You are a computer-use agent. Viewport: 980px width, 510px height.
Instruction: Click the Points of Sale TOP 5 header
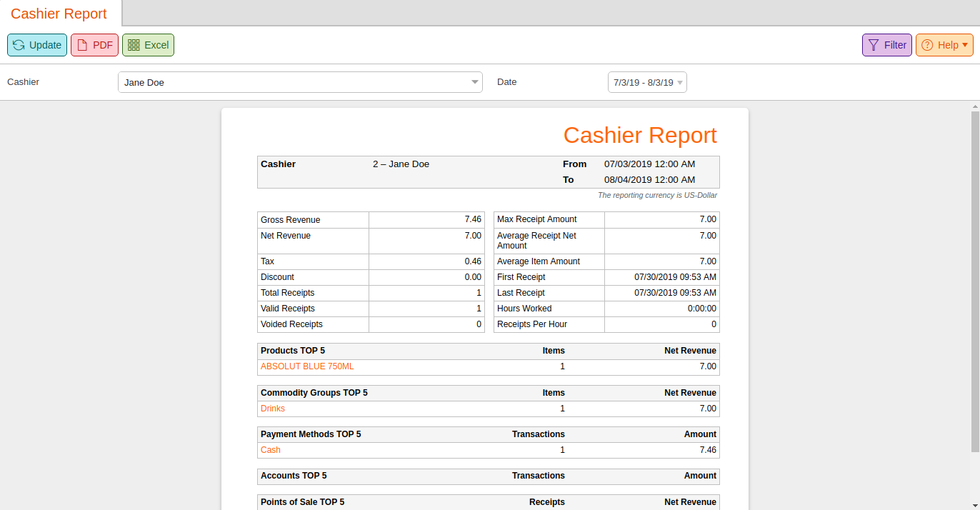[x=302, y=502]
